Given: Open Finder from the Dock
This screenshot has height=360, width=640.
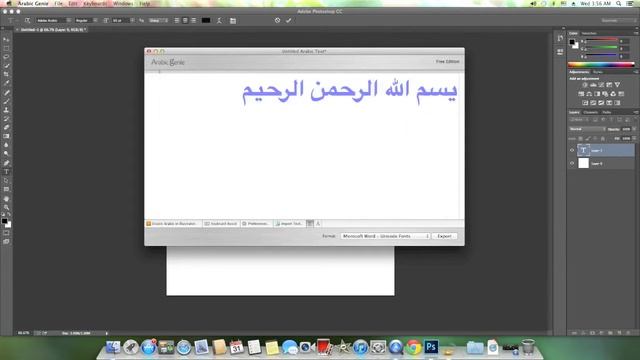Looking at the screenshot, I should [113, 347].
